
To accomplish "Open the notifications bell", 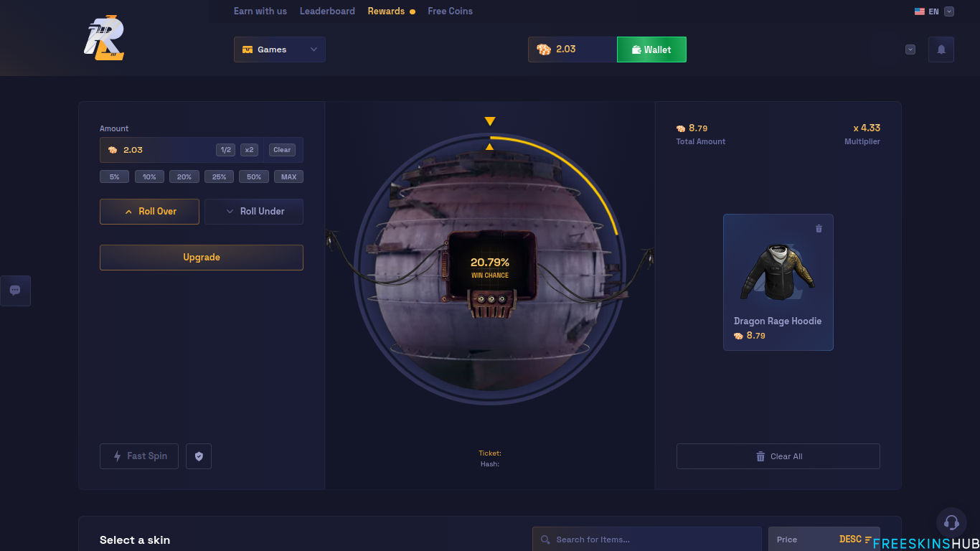I will click(941, 50).
